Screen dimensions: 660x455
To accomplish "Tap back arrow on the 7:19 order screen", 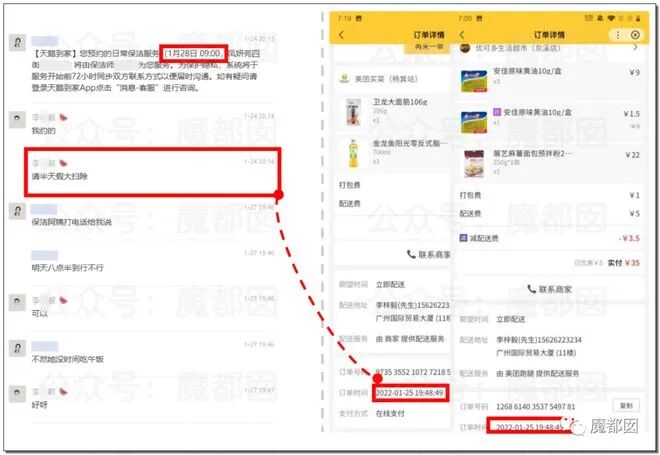I will coord(341,35).
